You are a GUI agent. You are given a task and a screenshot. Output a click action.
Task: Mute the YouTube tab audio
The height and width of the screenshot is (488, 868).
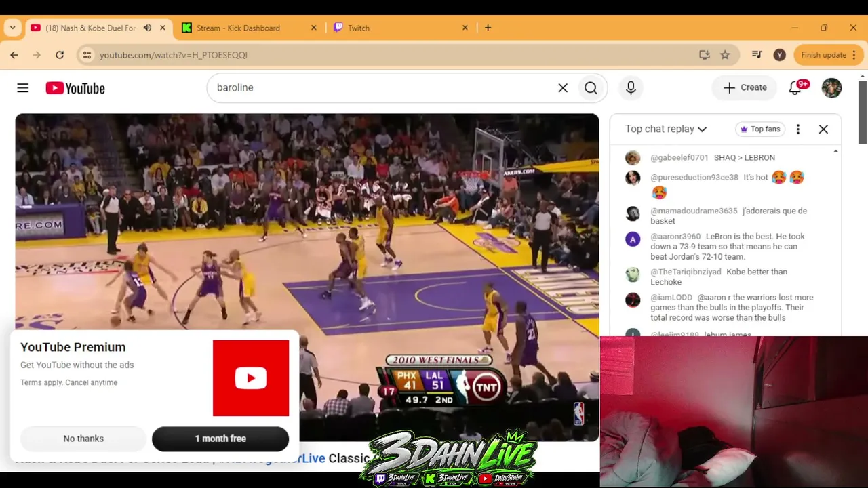[x=147, y=28]
